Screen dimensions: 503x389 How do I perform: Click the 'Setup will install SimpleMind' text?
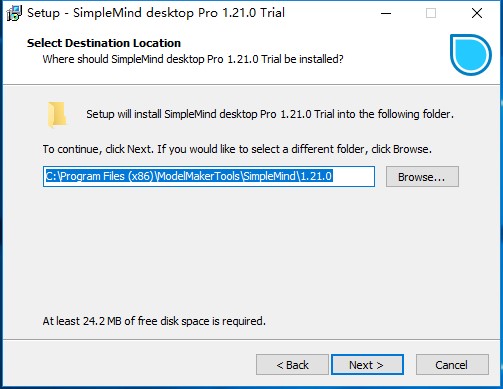270,114
